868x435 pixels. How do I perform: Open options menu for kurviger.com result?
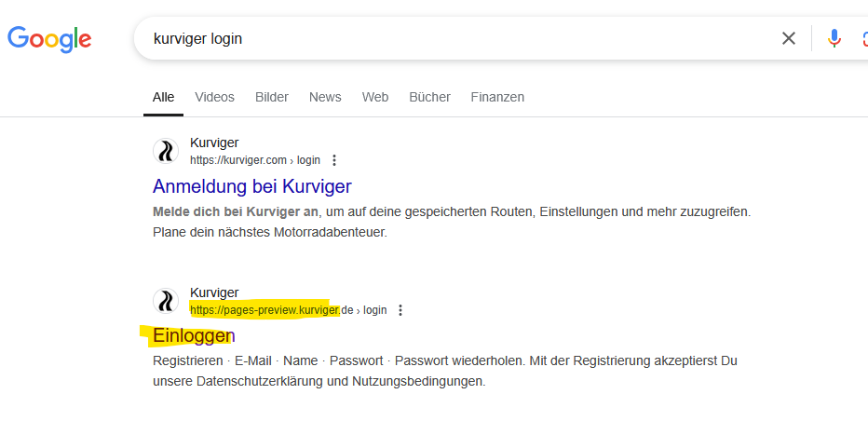[x=333, y=160]
